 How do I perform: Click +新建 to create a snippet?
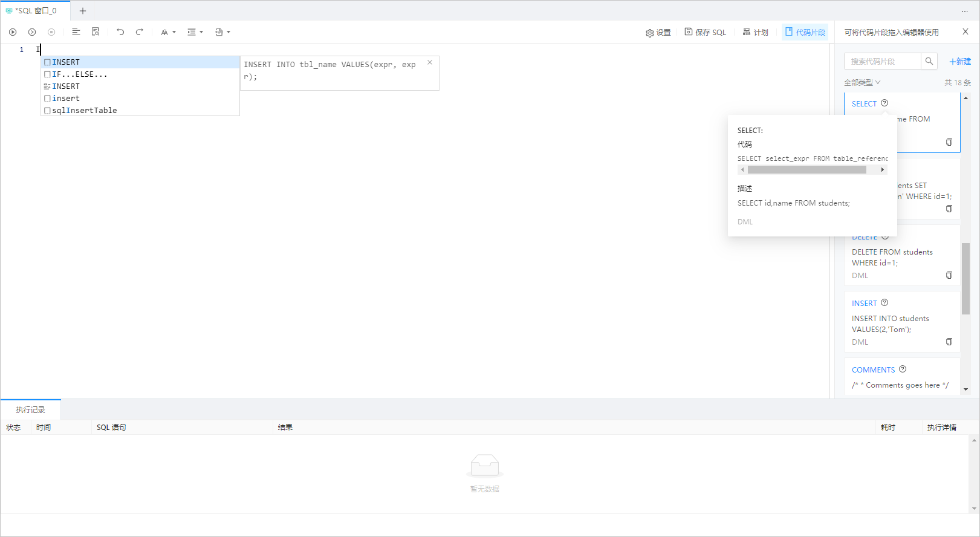[x=959, y=61]
